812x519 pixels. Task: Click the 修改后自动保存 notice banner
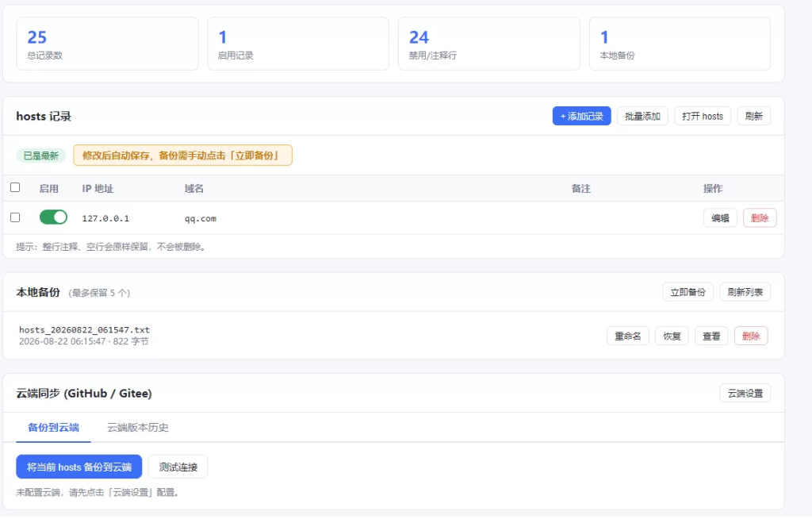coord(183,156)
